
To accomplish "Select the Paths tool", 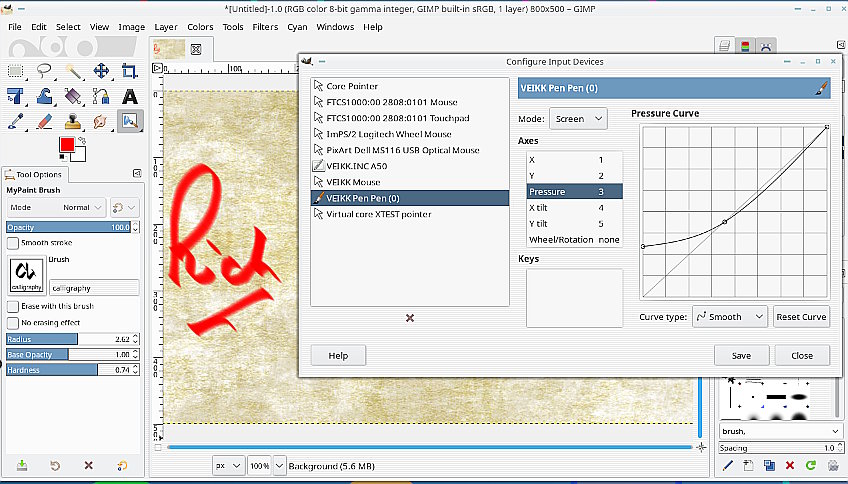I will click(101, 96).
